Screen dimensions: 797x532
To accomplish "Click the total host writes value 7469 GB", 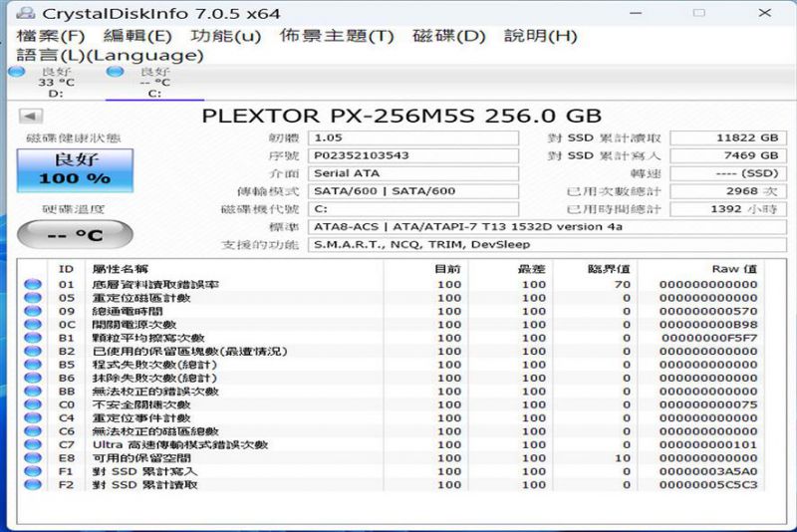I will point(728,156).
